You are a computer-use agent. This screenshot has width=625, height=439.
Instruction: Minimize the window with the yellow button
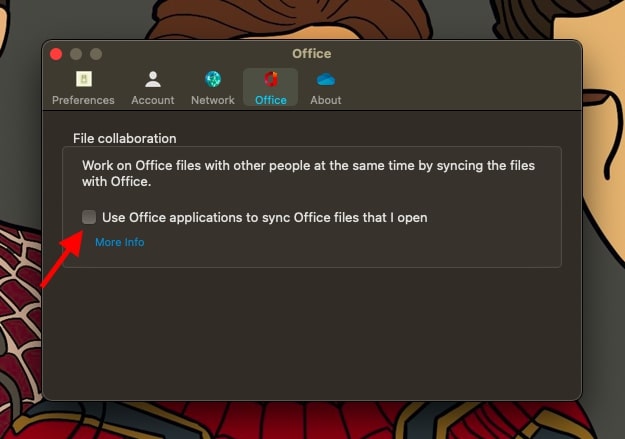pos(76,53)
